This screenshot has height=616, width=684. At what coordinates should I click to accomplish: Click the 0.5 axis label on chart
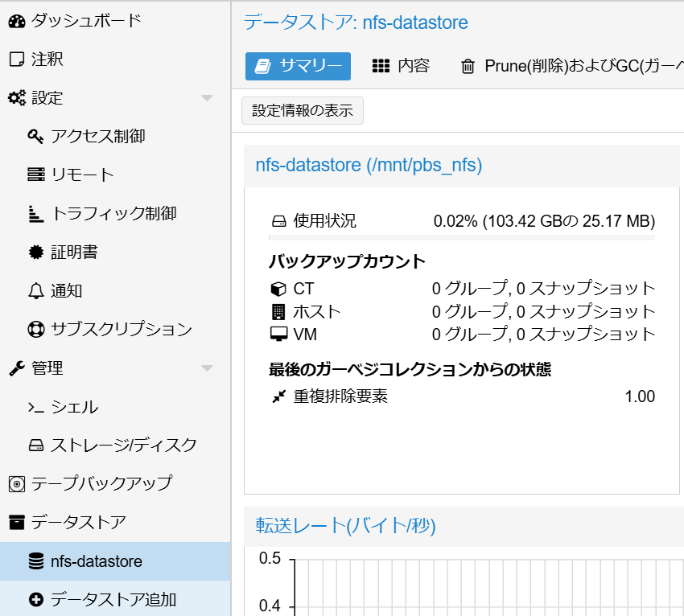(x=270, y=558)
